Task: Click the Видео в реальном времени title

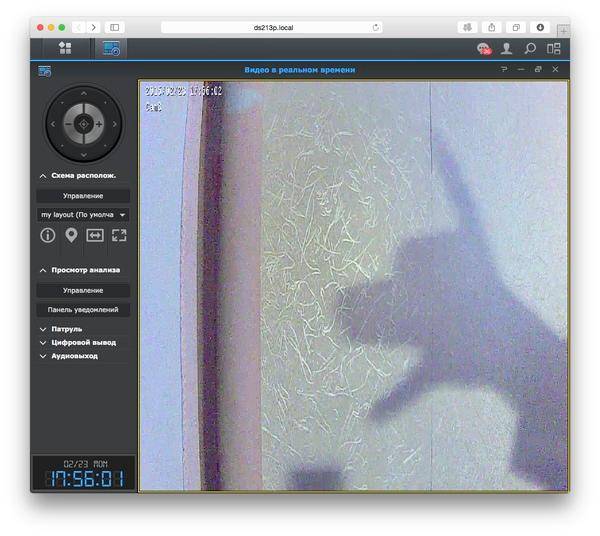Action: (300, 70)
